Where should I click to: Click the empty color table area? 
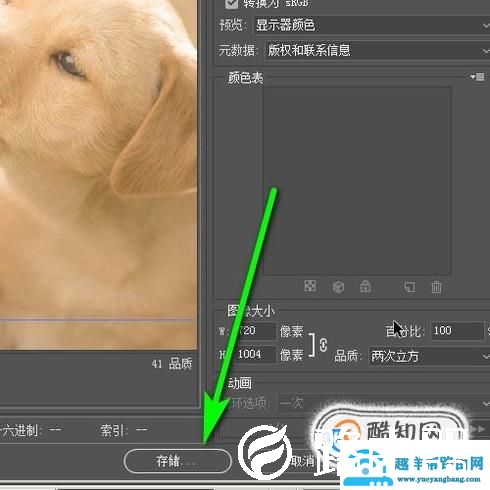tap(357, 181)
